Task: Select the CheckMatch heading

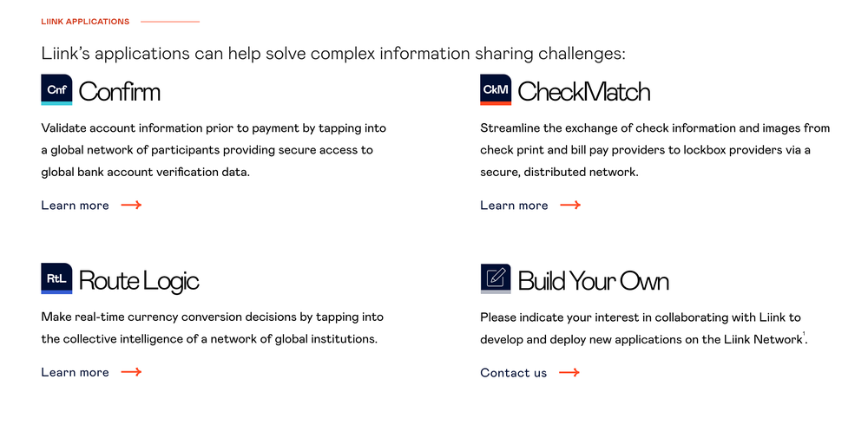Action: pyautogui.click(x=584, y=91)
